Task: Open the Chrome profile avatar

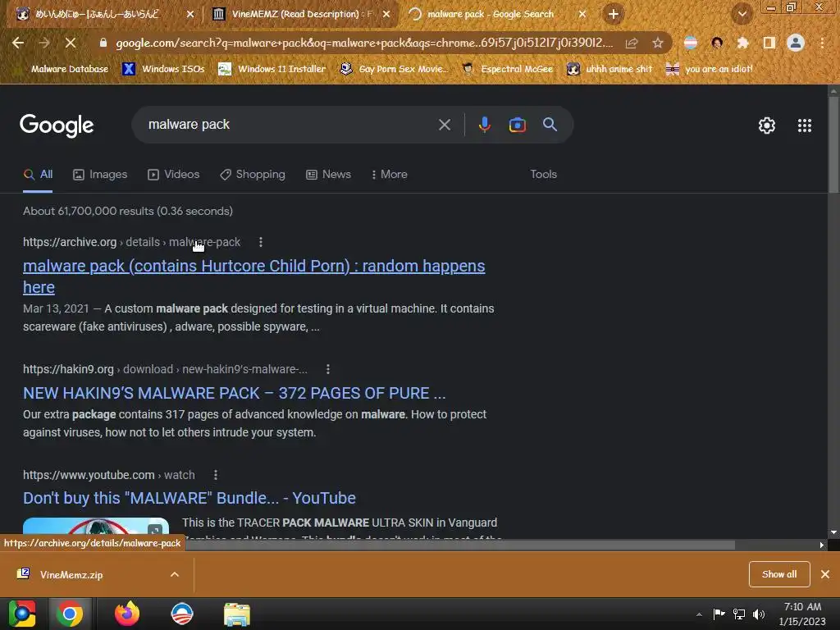Action: 796,43
